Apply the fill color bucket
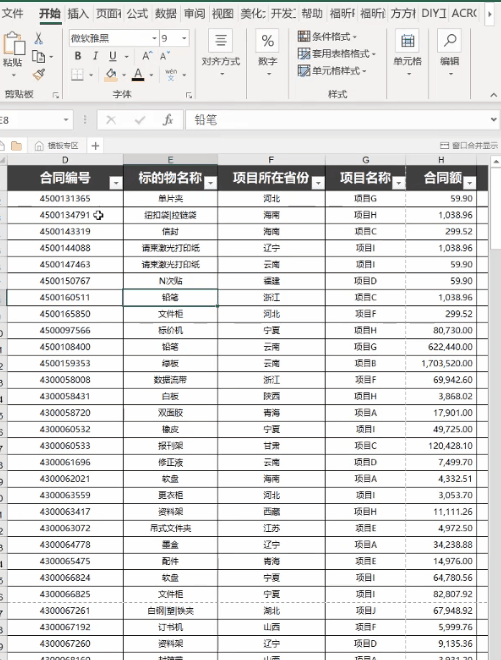501x660 pixels. click(x=111, y=75)
